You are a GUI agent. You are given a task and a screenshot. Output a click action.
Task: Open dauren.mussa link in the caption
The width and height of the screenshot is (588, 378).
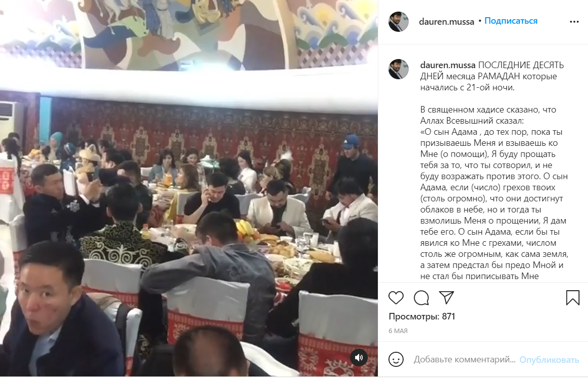pos(448,65)
